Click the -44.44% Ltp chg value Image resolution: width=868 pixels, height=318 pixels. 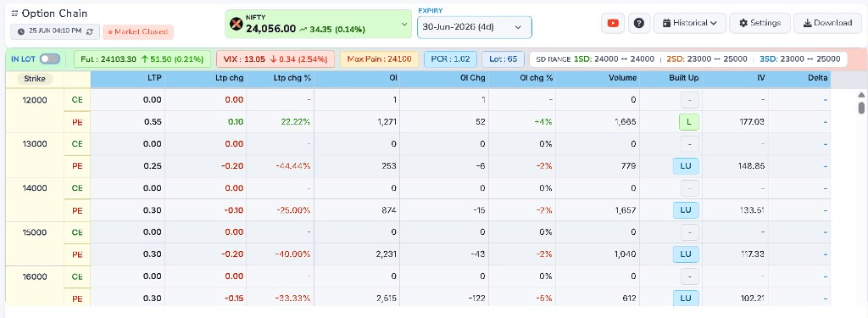[292, 165]
